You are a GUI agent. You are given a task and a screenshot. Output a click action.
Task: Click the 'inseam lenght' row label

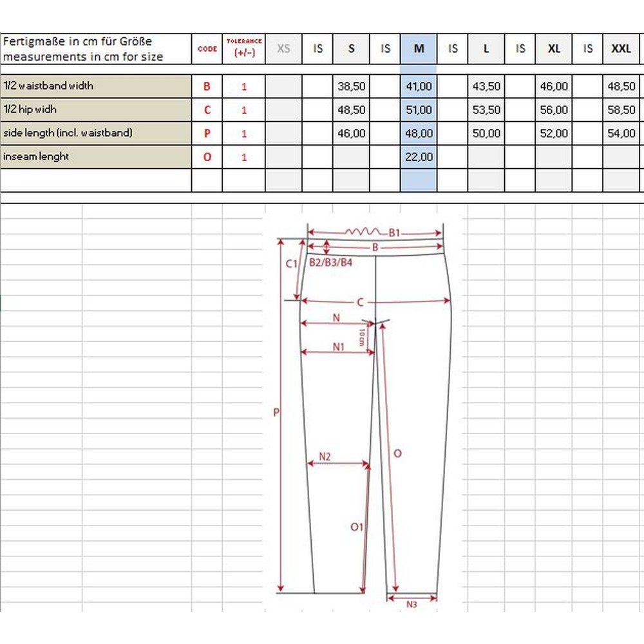96,156
